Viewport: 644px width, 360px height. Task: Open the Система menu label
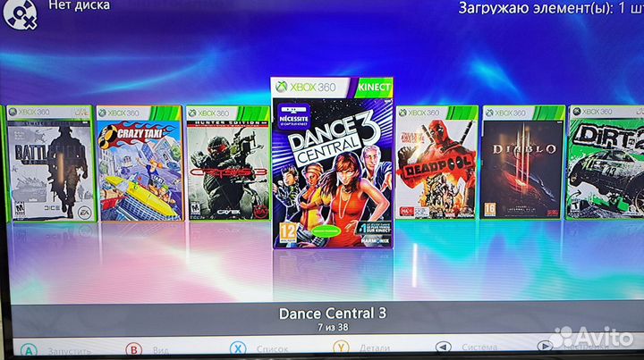[479, 347]
